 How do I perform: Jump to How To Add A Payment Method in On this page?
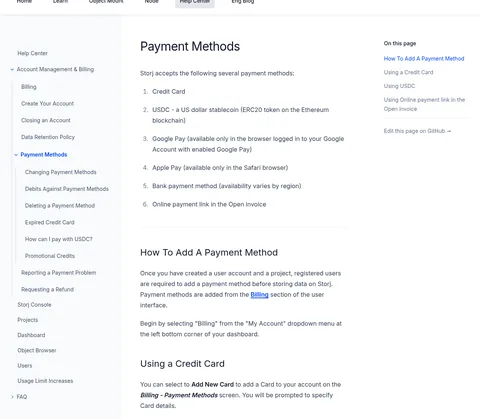click(x=424, y=59)
